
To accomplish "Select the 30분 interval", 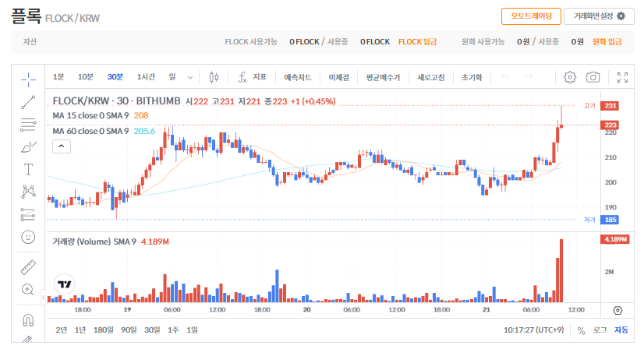I will pyautogui.click(x=115, y=77).
